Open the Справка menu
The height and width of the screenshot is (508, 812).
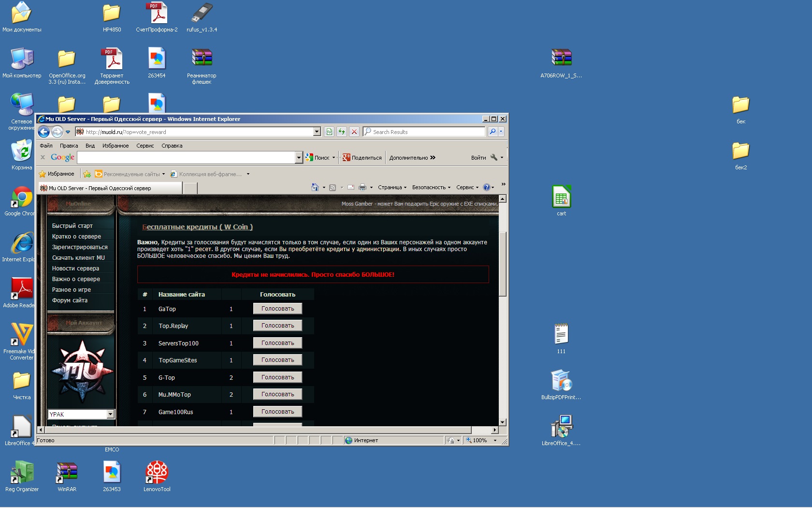(172, 146)
